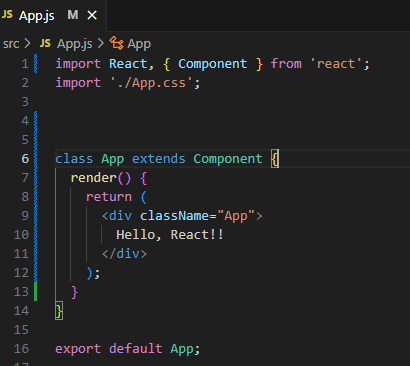Screen dimensions: 410x366
Task: Click the green added-line marker on line 13
Action: tap(35, 292)
